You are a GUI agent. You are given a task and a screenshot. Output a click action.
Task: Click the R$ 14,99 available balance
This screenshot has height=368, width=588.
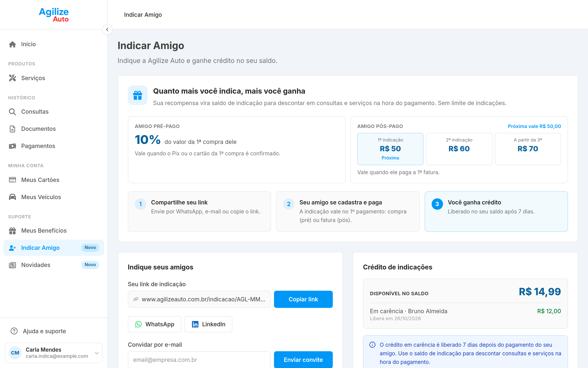pos(540,292)
